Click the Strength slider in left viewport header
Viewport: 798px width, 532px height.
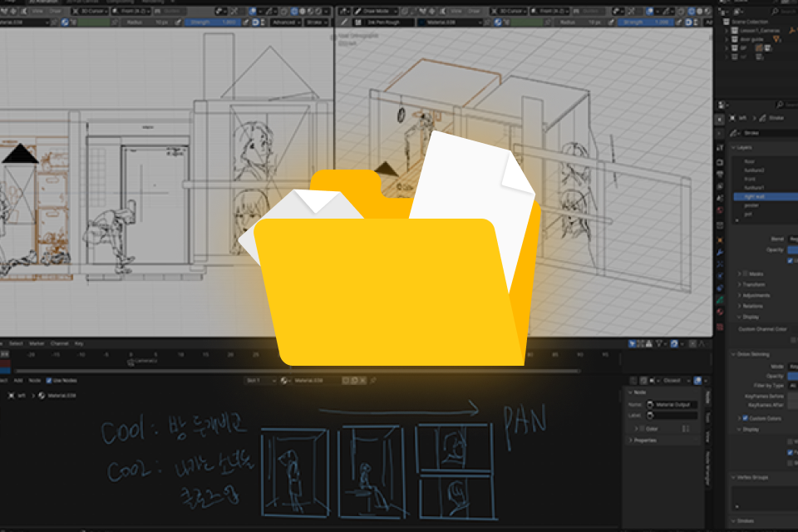point(214,22)
